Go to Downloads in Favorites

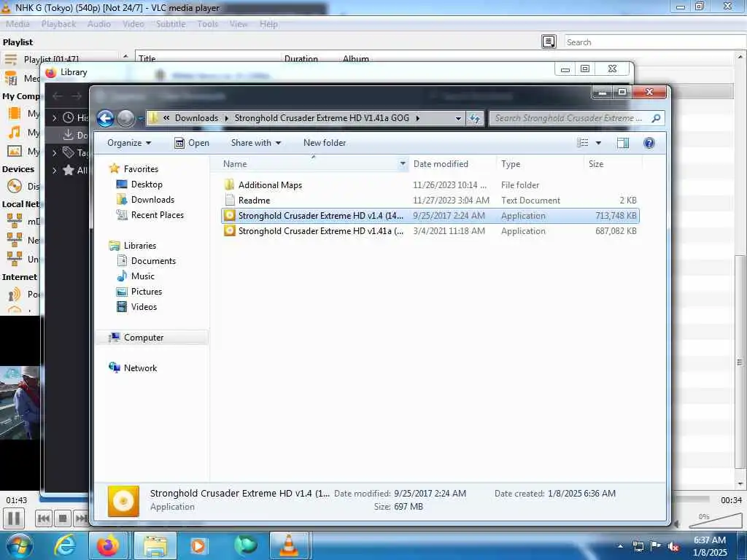(152, 200)
